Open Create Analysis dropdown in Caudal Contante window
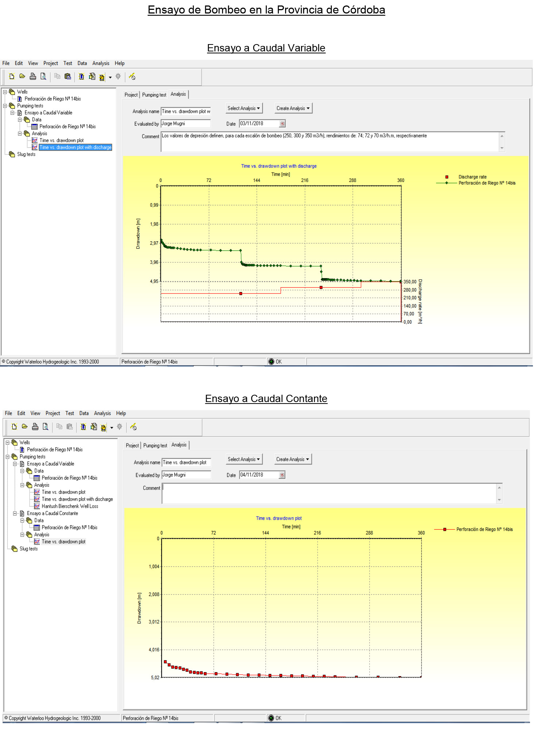Screen dimensions: 560x729 tap(293, 459)
